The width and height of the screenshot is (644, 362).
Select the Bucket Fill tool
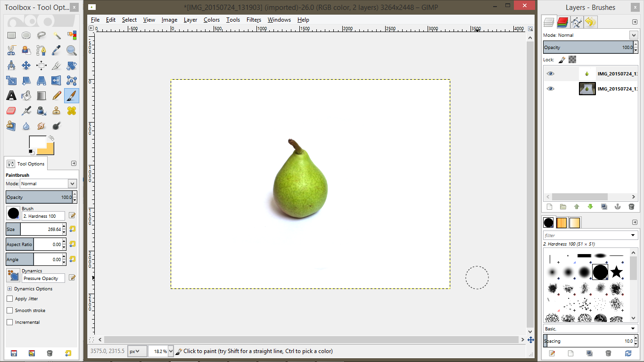[26, 95]
